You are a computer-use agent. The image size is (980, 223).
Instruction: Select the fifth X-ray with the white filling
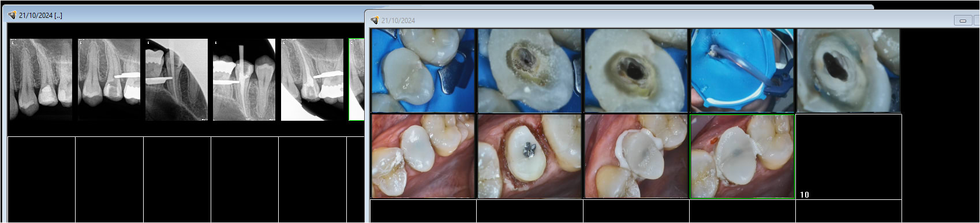312,80
